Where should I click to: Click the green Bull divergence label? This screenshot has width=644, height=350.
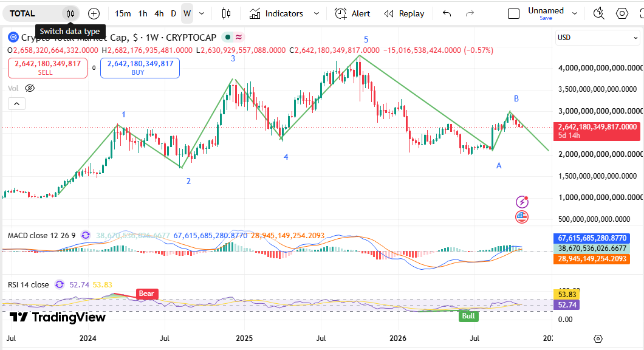(468, 316)
